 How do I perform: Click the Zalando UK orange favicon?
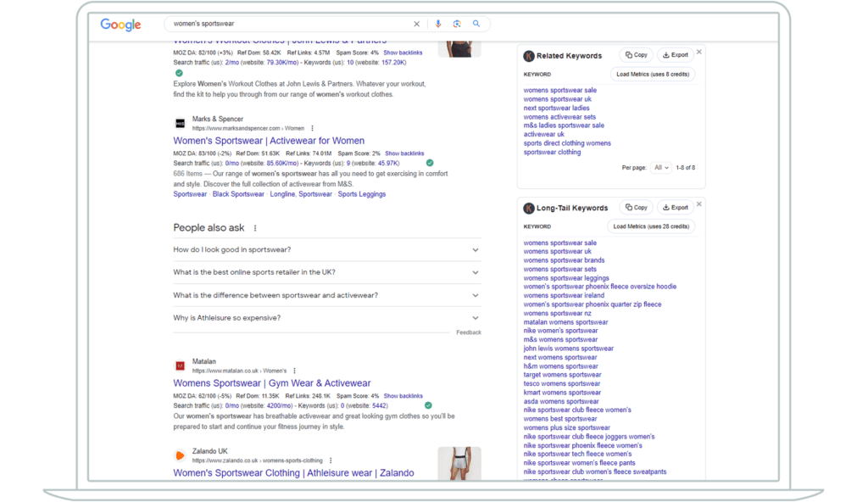click(x=180, y=455)
